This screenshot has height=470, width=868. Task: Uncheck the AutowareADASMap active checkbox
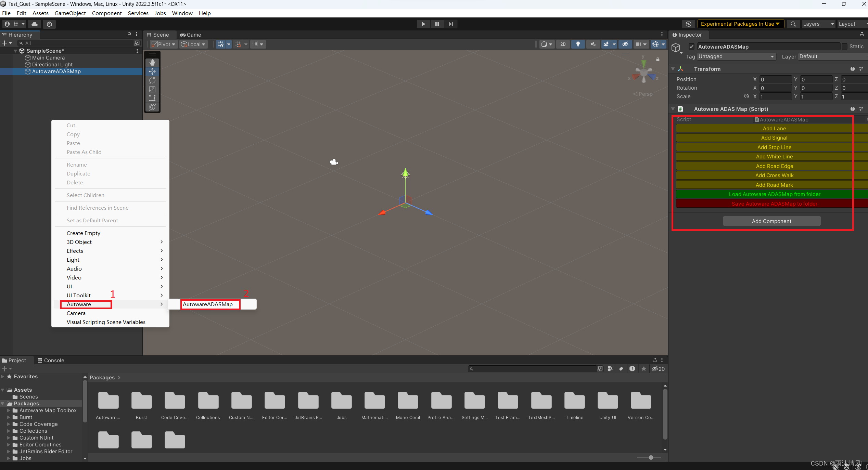tap(691, 47)
